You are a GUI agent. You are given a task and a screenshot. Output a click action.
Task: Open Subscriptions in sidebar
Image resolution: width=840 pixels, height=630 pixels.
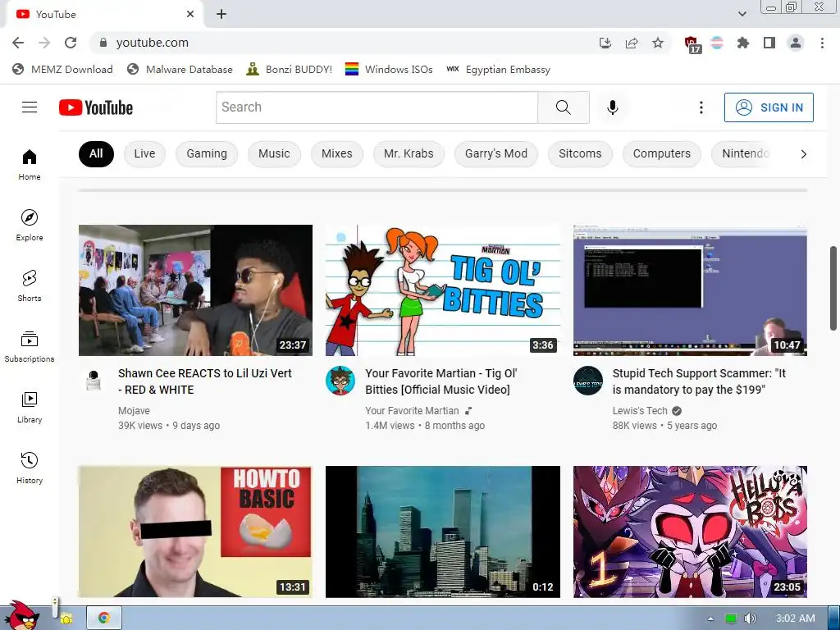pos(30,347)
